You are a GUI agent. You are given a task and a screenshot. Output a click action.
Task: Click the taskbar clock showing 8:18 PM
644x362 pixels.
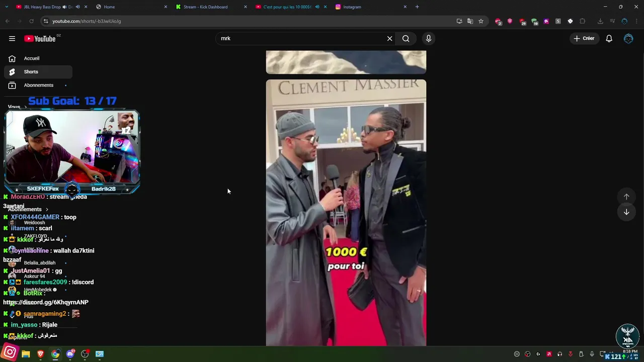[x=630, y=351]
